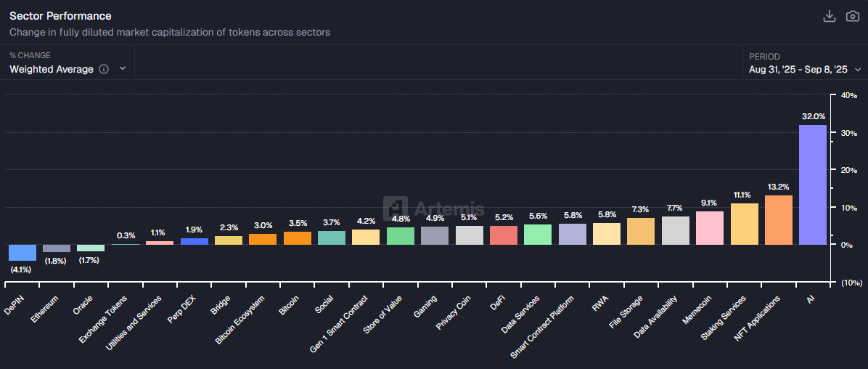Click the Staking Services bar

(x=744, y=224)
